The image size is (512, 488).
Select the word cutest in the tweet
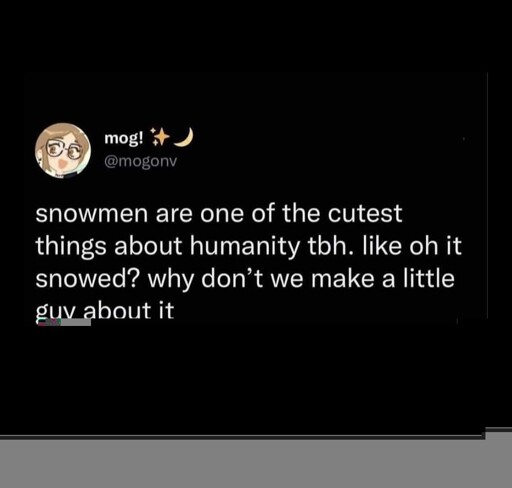(365, 213)
